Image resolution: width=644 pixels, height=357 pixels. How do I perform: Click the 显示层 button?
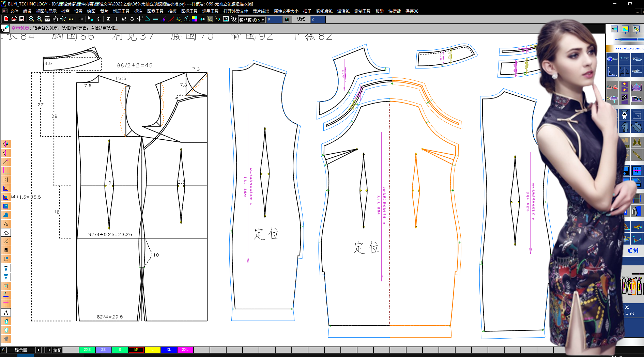[21, 350]
